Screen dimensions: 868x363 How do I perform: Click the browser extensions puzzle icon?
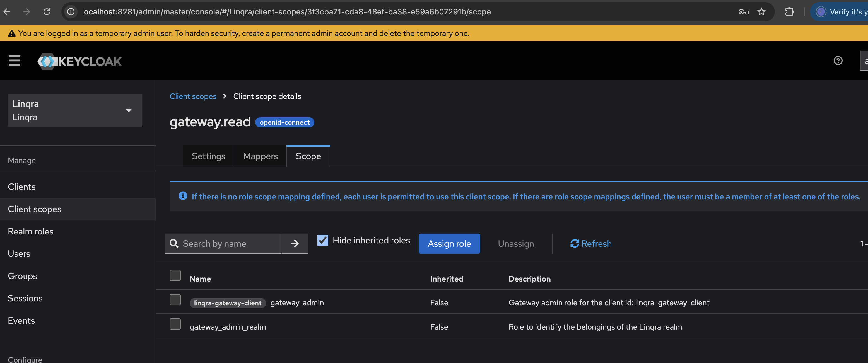(x=790, y=11)
